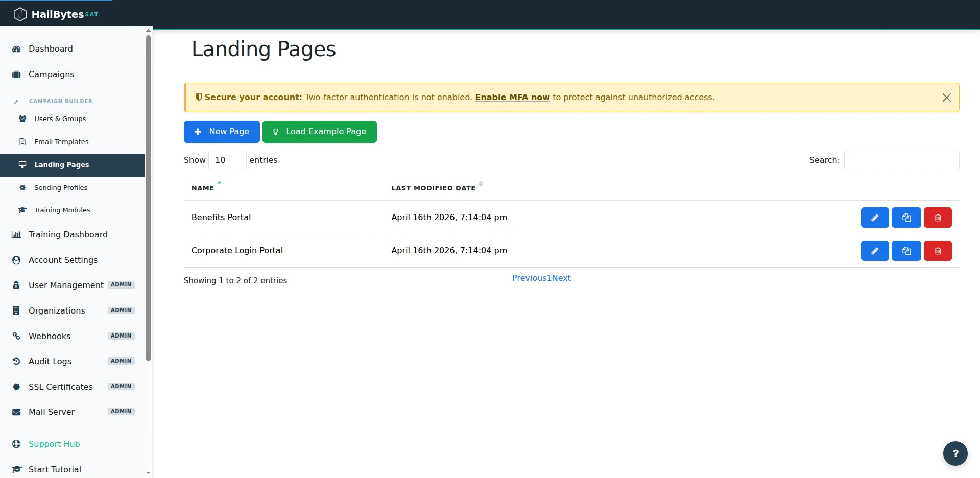Open the floating help question-mark icon
Image resolution: width=980 pixels, height=478 pixels.
point(954,453)
